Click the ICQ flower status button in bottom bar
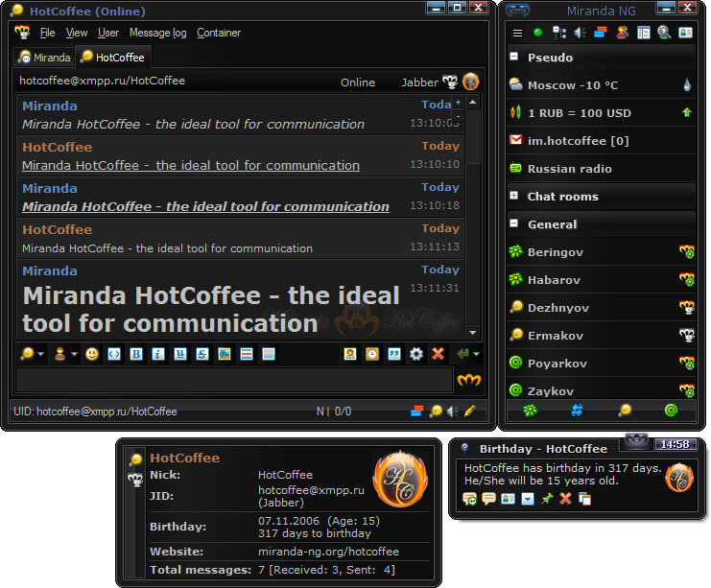Viewport: 711px width, 588px height. pyautogui.click(x=530, y=411)
